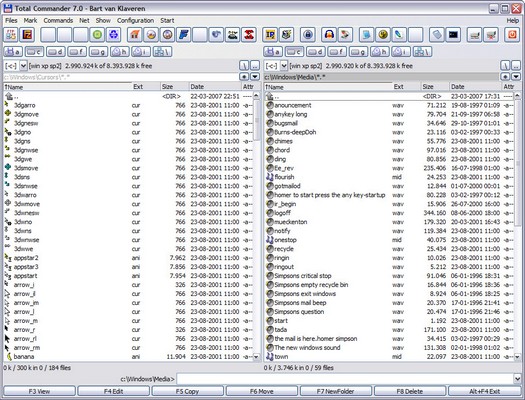Viewport: 525px width, 400px height.
Task: Open command line history dropdown
Action: [517, 379]
